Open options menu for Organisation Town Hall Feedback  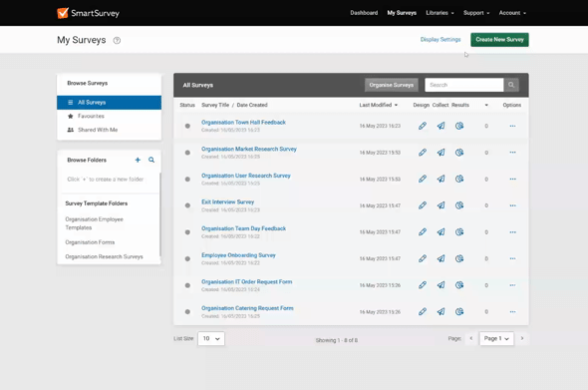512,126
